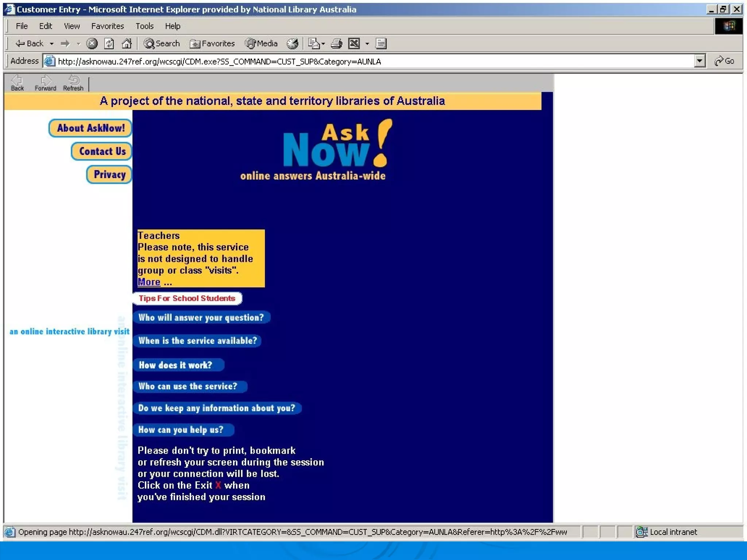Open the Tools menu
The width and height of the screenshot is (747, 560).
(144, 26)
